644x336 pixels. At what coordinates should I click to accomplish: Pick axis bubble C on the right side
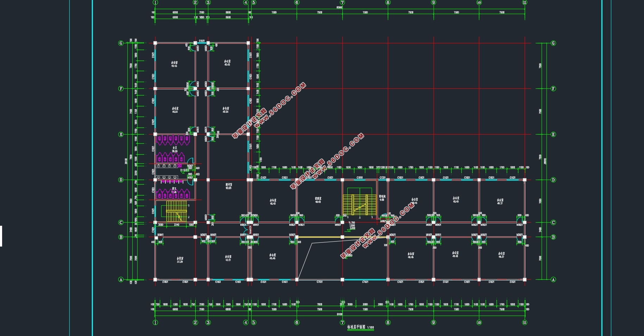click(x=553, y=222)
